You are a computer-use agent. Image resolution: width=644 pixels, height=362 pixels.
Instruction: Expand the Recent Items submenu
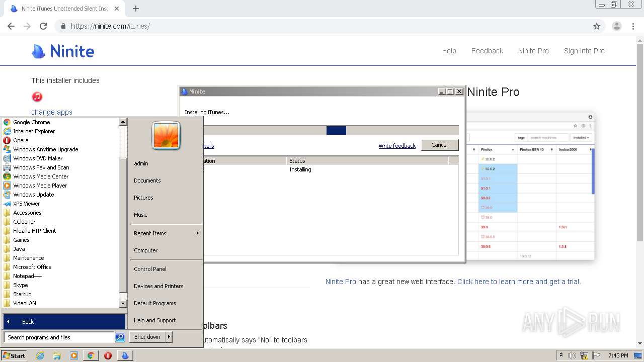166,233
